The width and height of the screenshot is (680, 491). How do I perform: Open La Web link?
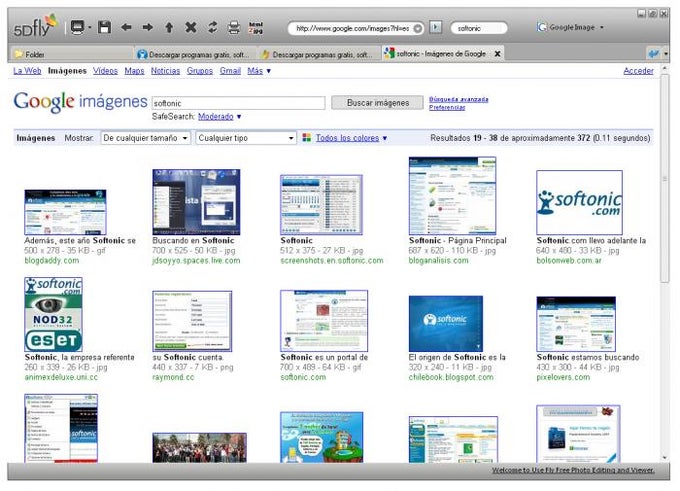click(27, 71)
